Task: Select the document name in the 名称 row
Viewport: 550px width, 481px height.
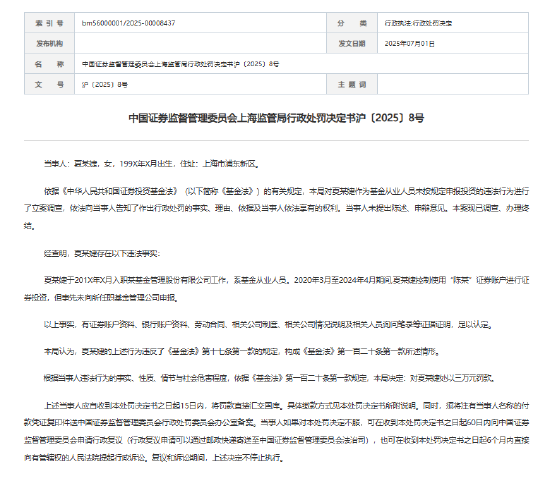Action: pos(180,64)
